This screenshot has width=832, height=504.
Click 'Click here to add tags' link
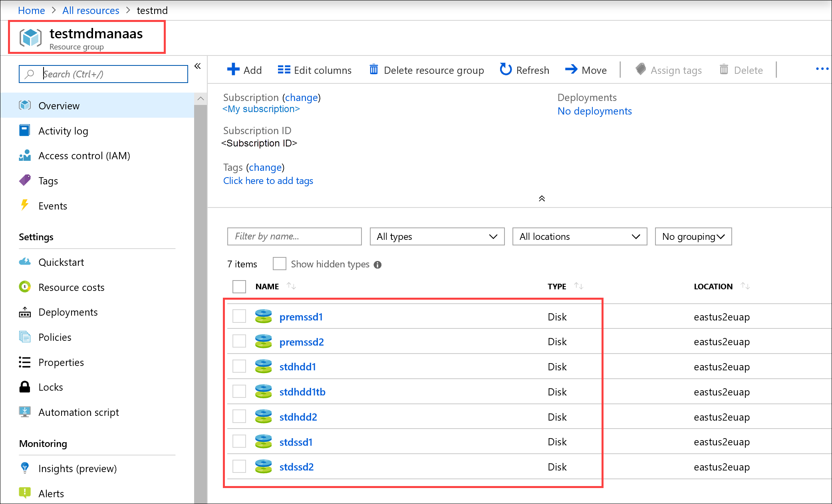pyautogui.click(x=268, y=181)
